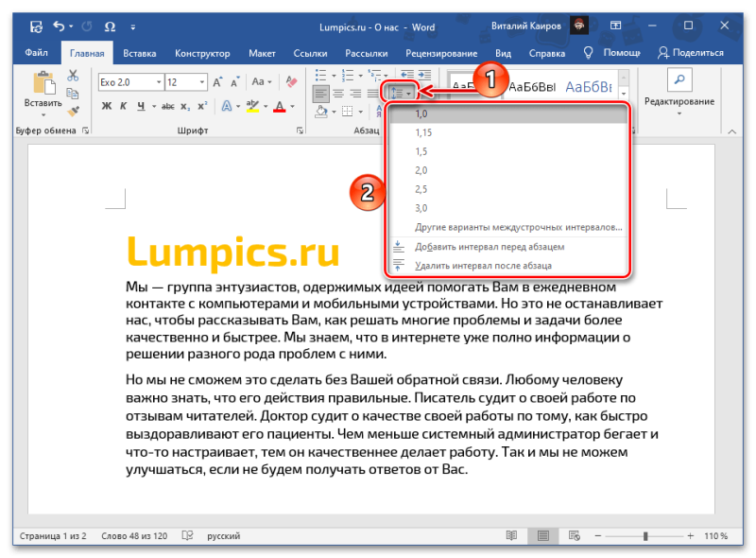Open the proofing spell-check icon in status bar
Screen dimensions: 756x558
187,535
